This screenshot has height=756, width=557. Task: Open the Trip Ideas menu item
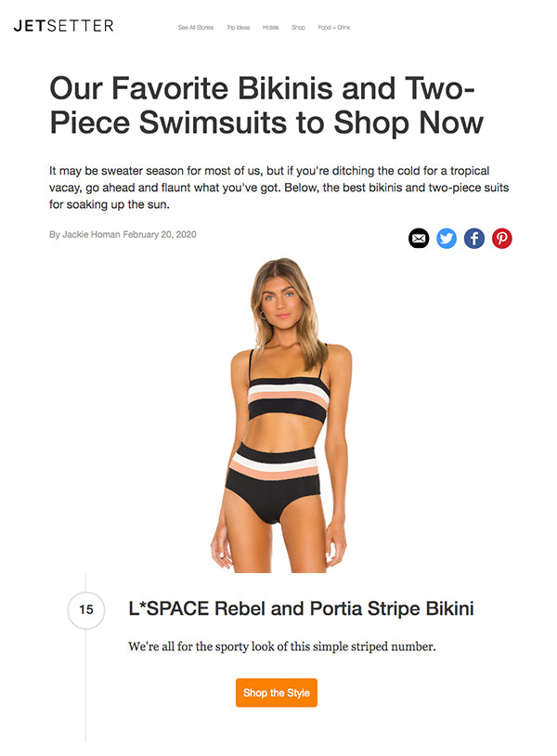pyautogui.click(x=238, y=28)
